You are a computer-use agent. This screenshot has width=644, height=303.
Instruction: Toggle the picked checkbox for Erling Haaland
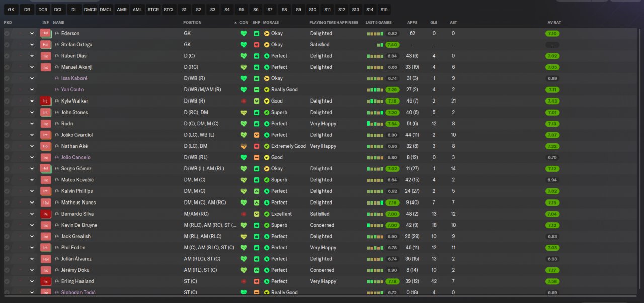click(x=7, y=281)
